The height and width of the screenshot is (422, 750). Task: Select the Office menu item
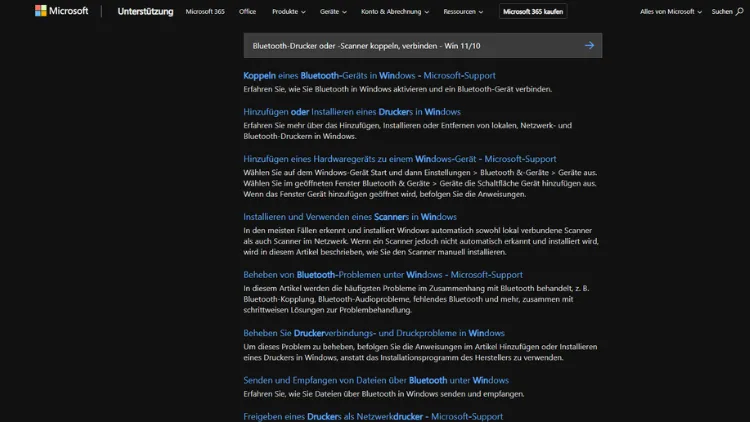[247, 12]
